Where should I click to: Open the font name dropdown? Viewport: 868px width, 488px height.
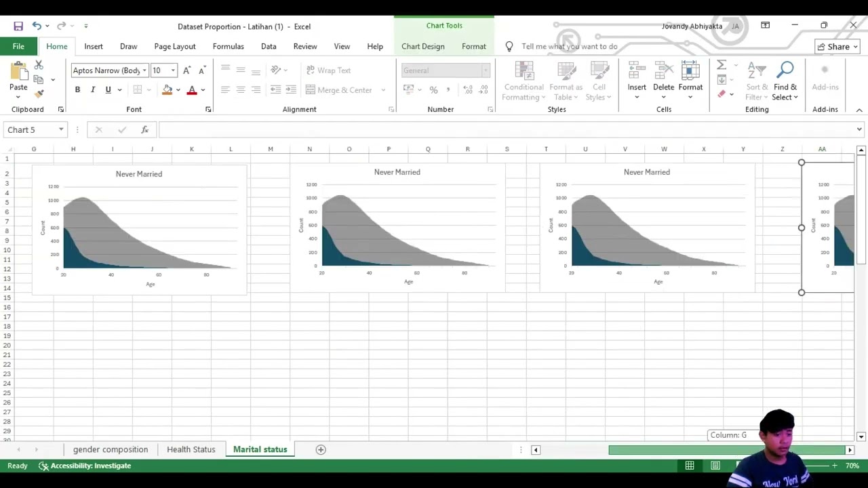point(144,70)
